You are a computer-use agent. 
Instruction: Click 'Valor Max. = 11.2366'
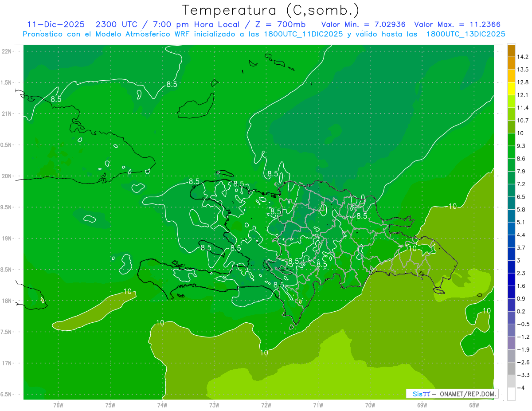click(458, 24)
